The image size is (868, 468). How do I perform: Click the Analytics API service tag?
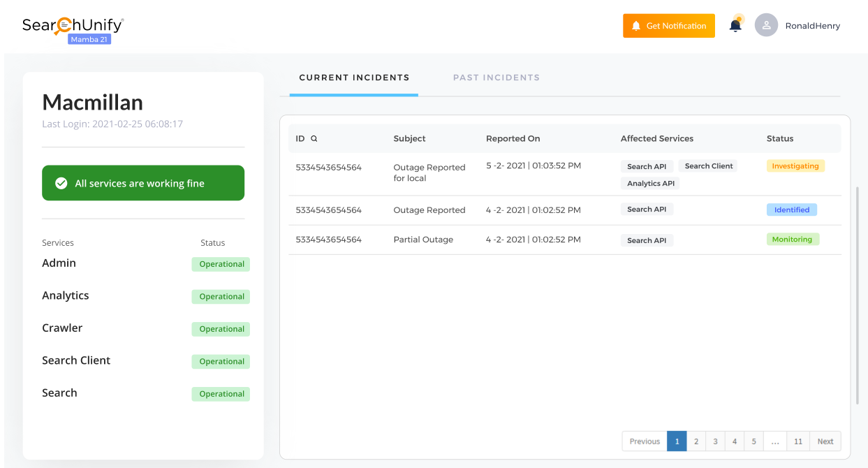tap(650, 184)
